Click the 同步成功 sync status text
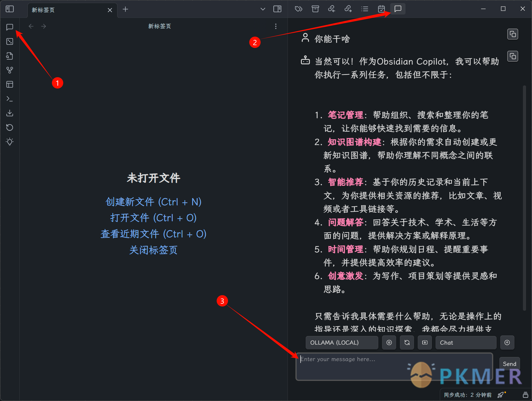Screen dimensions: 532x401 click(468, 395)
